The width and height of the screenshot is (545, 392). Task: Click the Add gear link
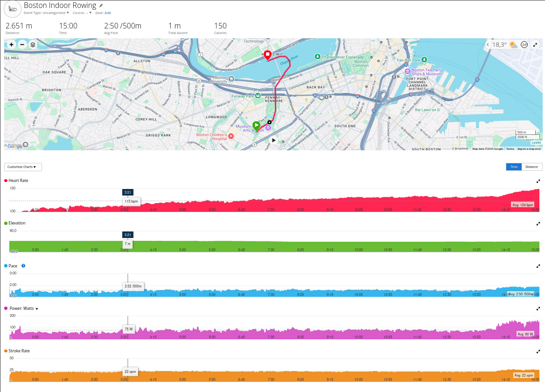pyautogui.click(x=108, y=13)
